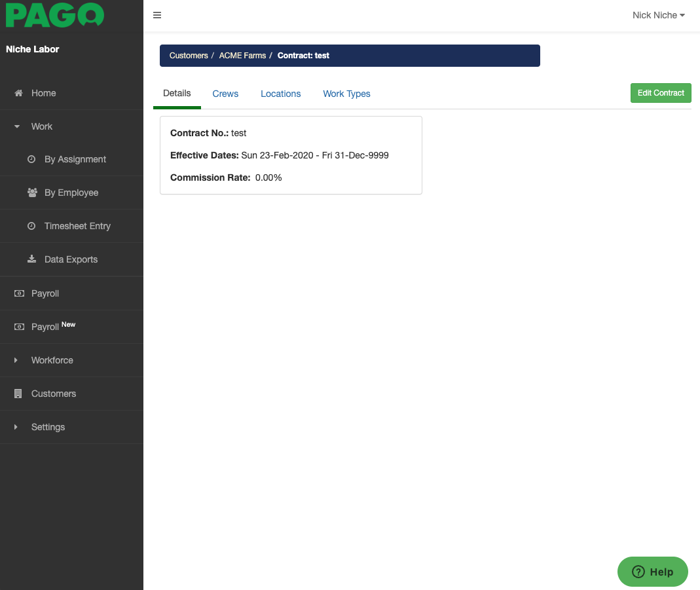The width and height of the screenshot is (700, 590).
Task: Click the Home house icon
Action: pos(18,93)
